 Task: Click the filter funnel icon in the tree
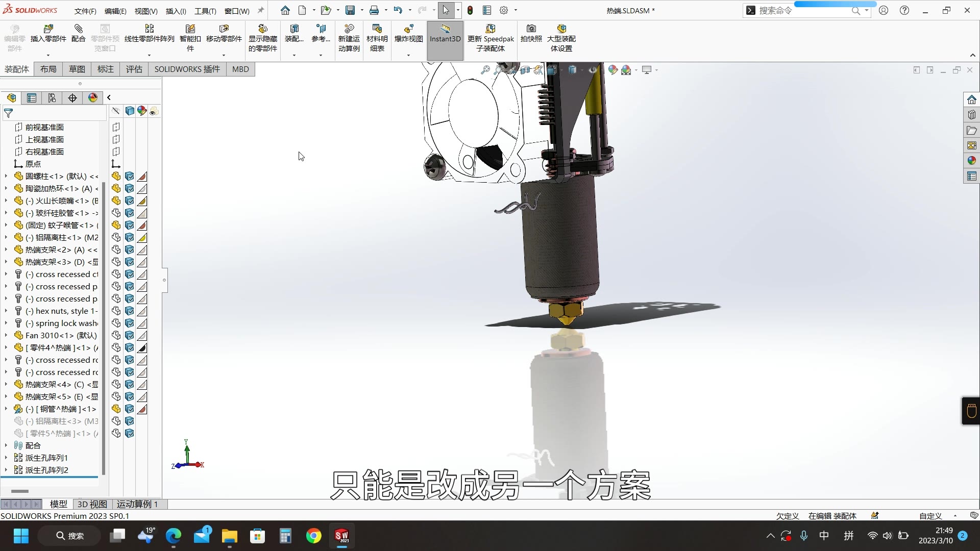coord(8,113)
